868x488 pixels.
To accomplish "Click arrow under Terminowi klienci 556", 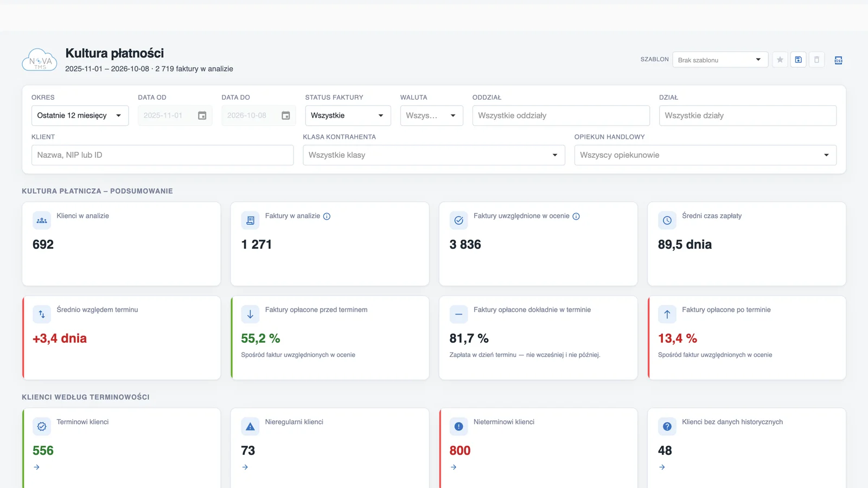I will [36, 467].
